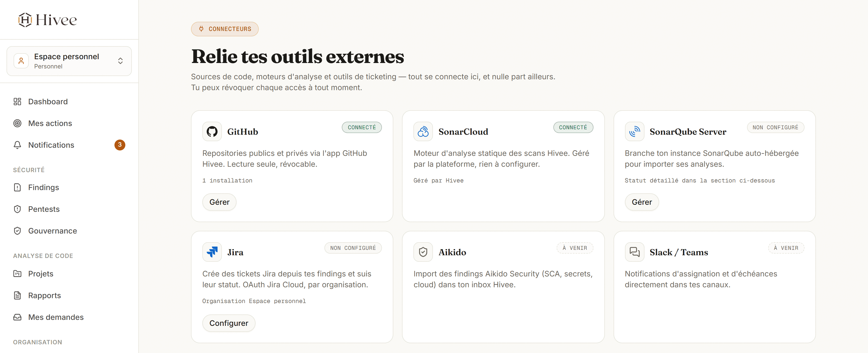Screen dimensions: 868x353
Task: Click the notifications badge showing 3
Action: [120, 145]
